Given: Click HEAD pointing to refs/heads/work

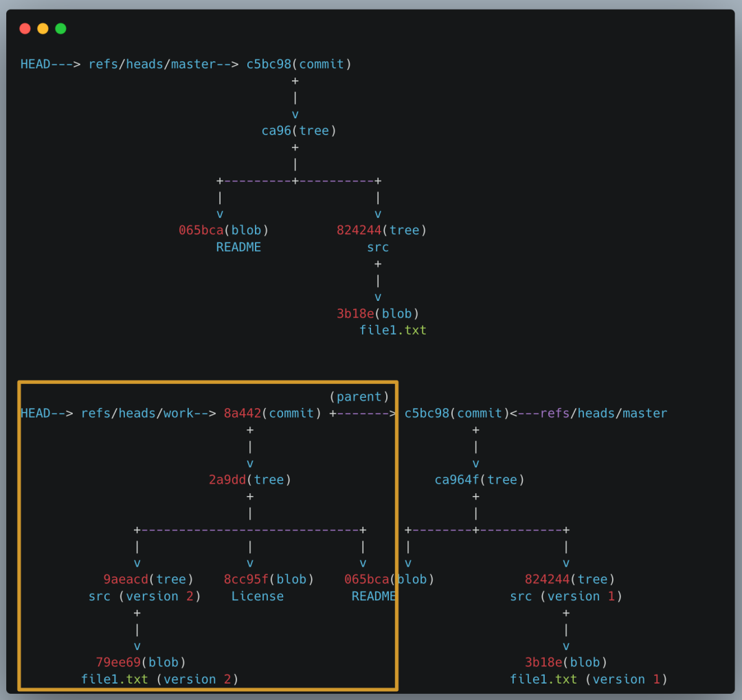Looking at the screenshot, I should 36,414.
